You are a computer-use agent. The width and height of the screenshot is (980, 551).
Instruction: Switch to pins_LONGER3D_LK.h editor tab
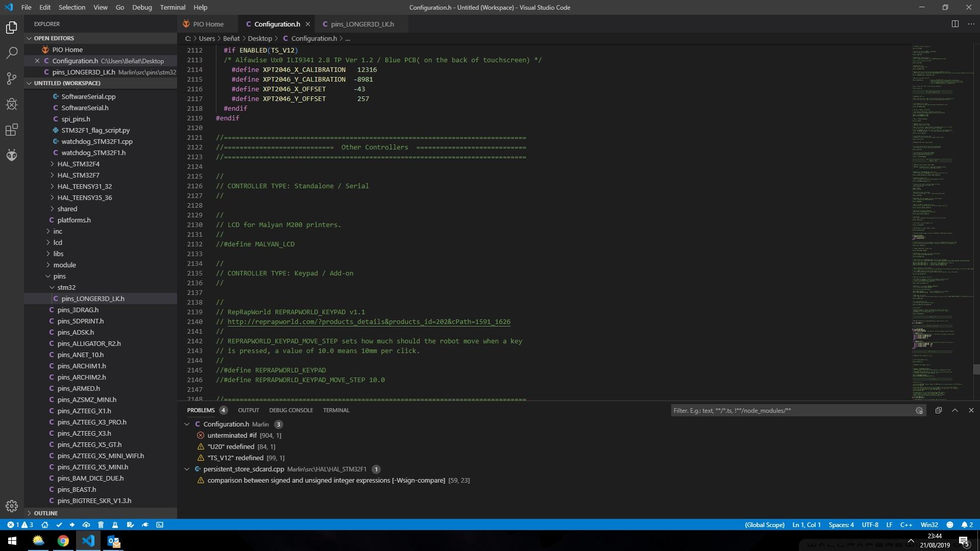coord(361,24)
